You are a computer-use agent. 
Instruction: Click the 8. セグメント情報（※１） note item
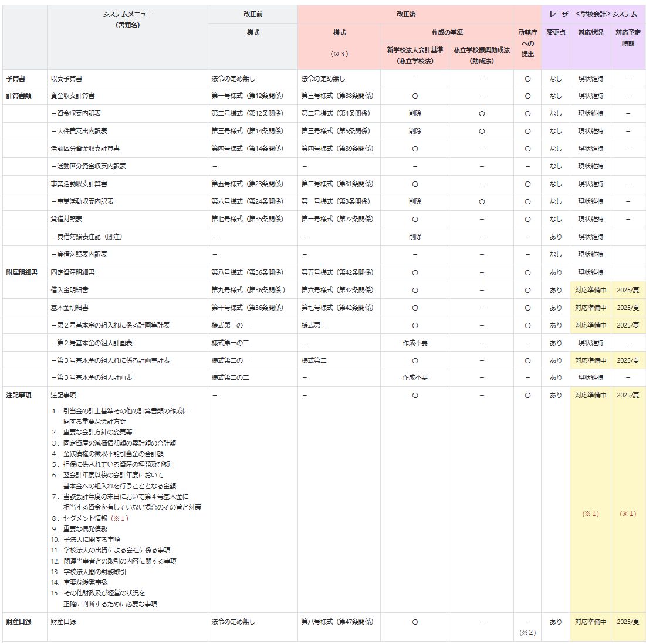(90, 518)
